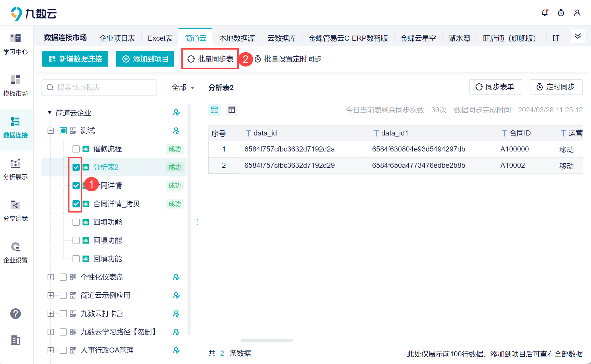591x364 pixels.
Task: Switch to the 云数据库 tab
Action: click(x=281, y=38)
